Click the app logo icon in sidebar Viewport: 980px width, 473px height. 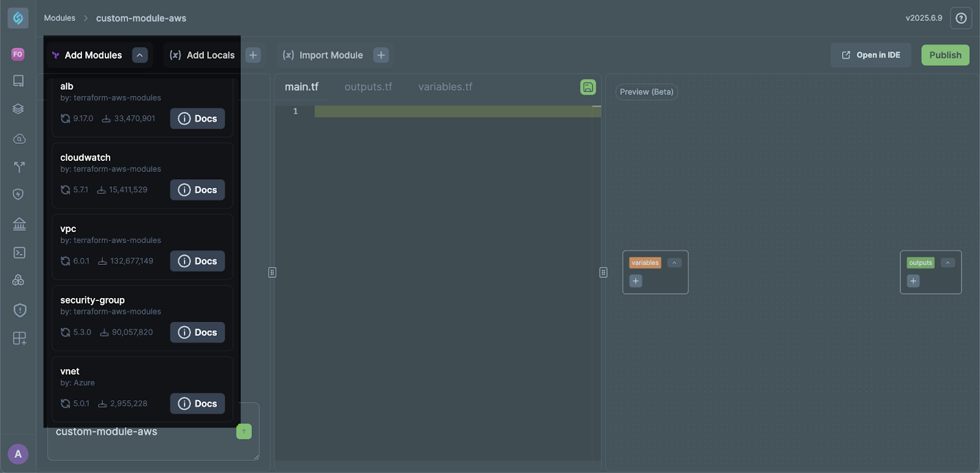(18, 18)
